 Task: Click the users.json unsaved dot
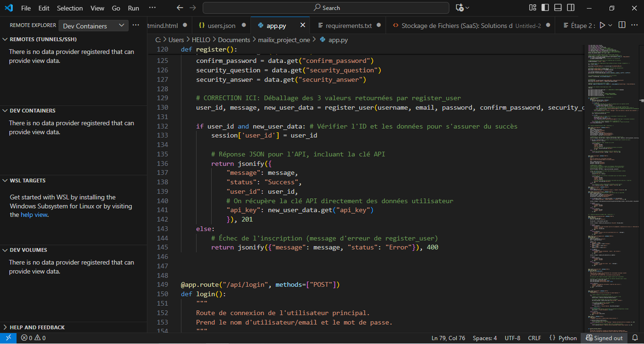(x=243, y=25)
